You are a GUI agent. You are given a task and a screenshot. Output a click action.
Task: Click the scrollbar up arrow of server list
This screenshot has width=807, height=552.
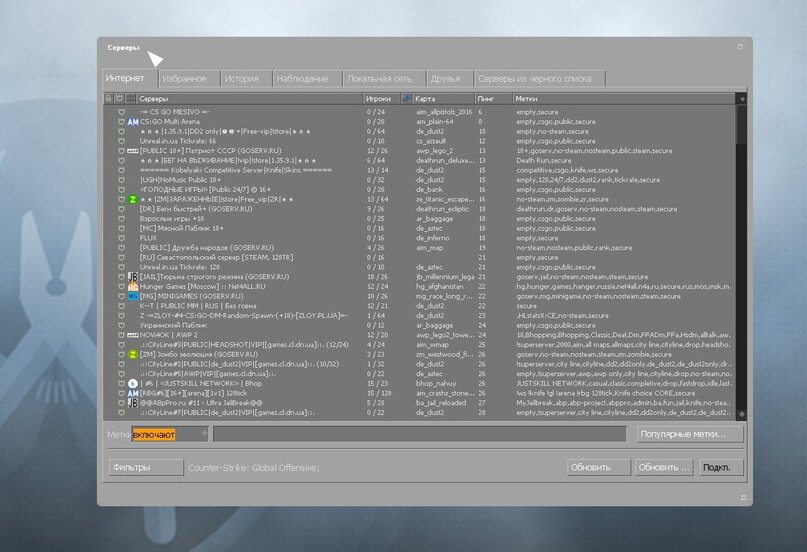tap(742, 98)
